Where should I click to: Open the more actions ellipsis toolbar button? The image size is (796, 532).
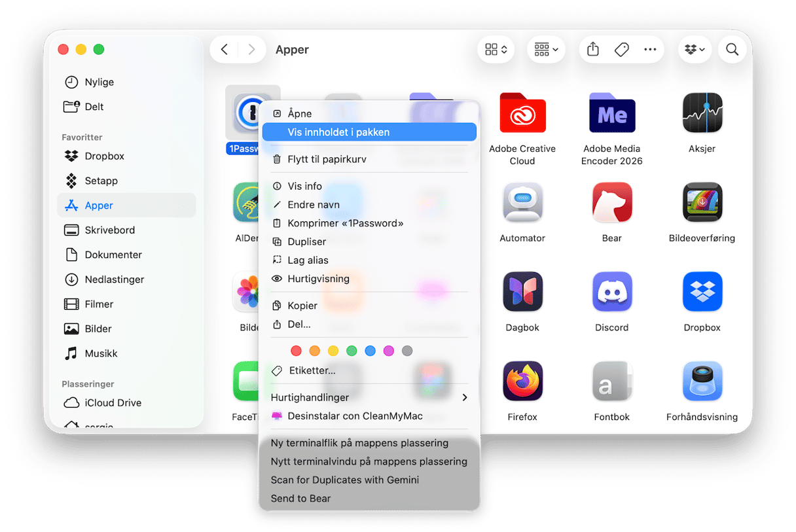650,50
